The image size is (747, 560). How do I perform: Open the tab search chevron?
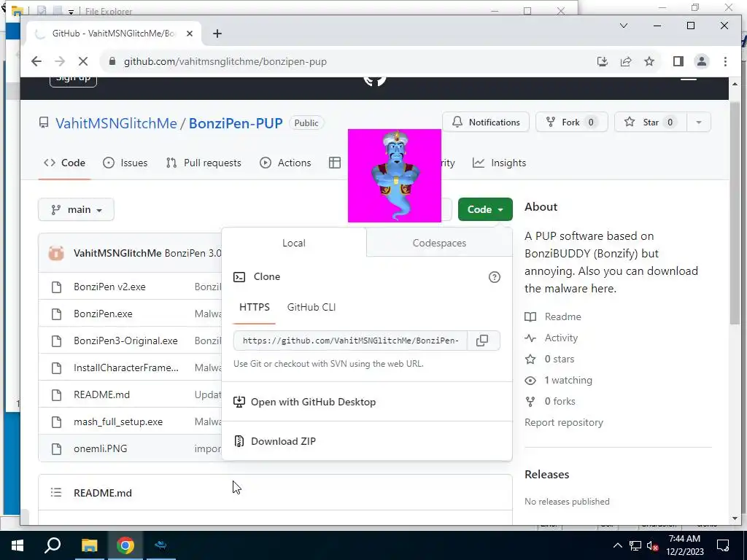coord(624,26)
